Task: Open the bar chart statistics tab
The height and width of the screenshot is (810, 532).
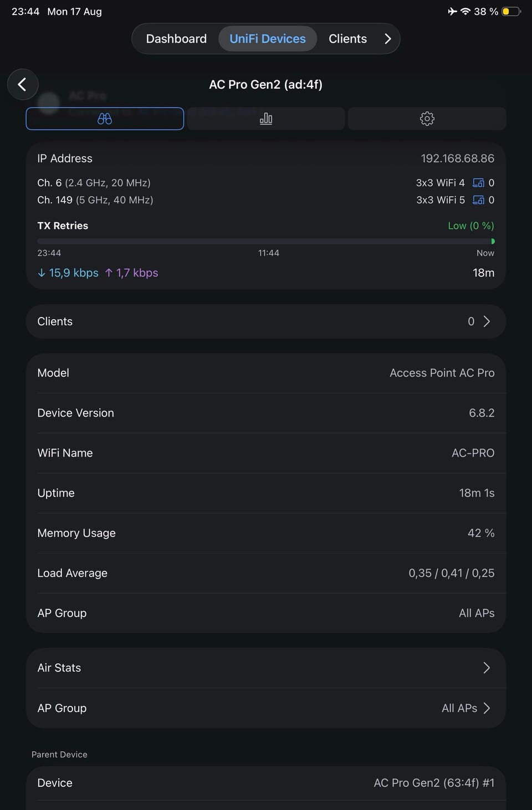Action: [266, 119]
